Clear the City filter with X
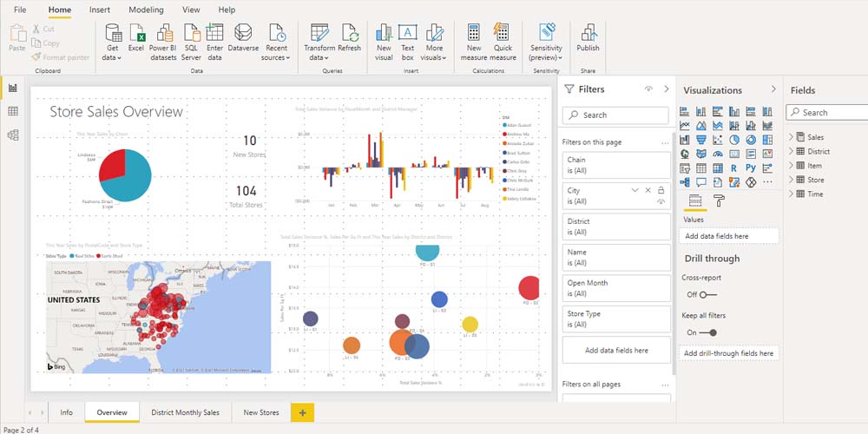This screenshot has width=868, height=434. (648, 190)
